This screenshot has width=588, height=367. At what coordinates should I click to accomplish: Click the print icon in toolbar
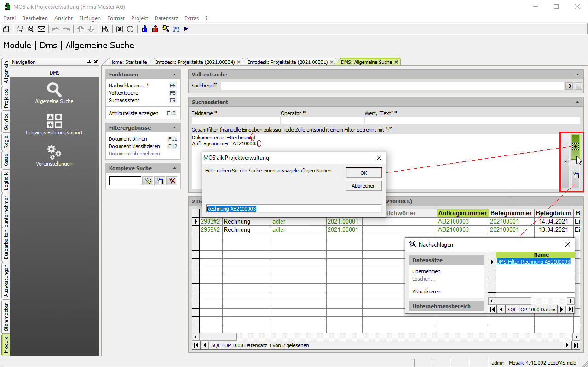point(20,29)
